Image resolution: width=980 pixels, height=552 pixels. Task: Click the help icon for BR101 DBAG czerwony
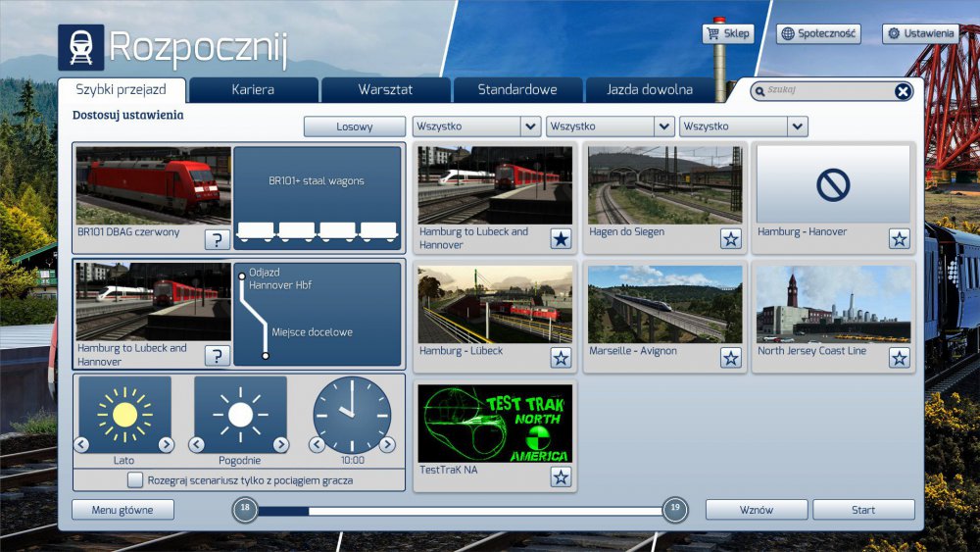tap(217, 239)
